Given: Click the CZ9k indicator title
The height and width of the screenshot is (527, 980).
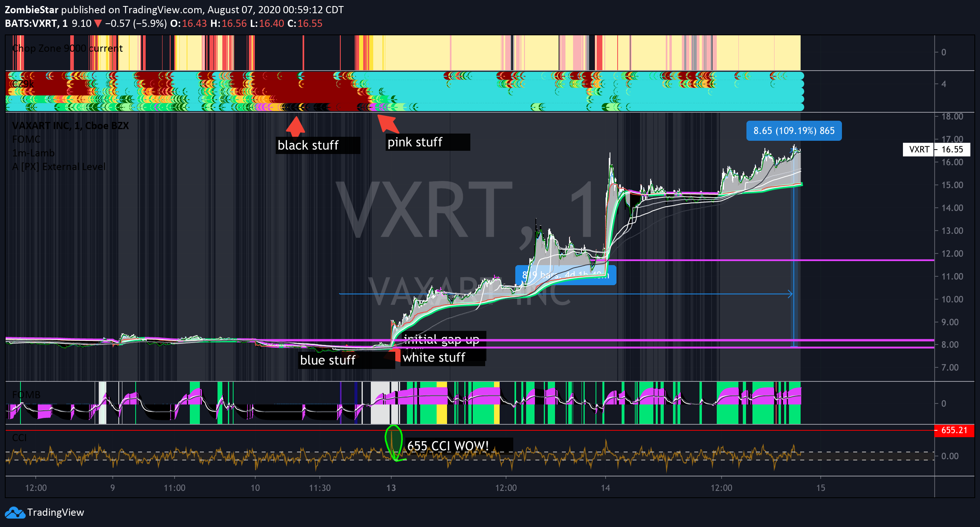Looking at the screenshot, I should point(23,84).
